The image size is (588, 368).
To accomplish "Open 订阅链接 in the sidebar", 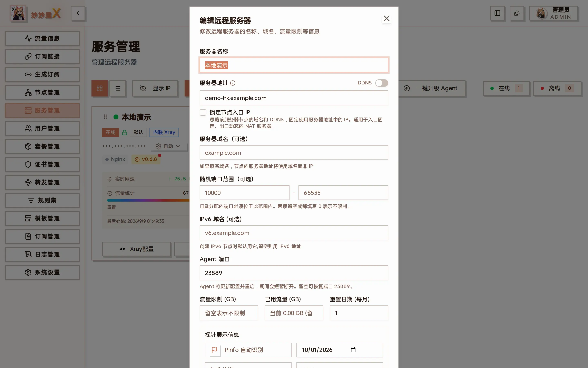I will coord(42,56).
